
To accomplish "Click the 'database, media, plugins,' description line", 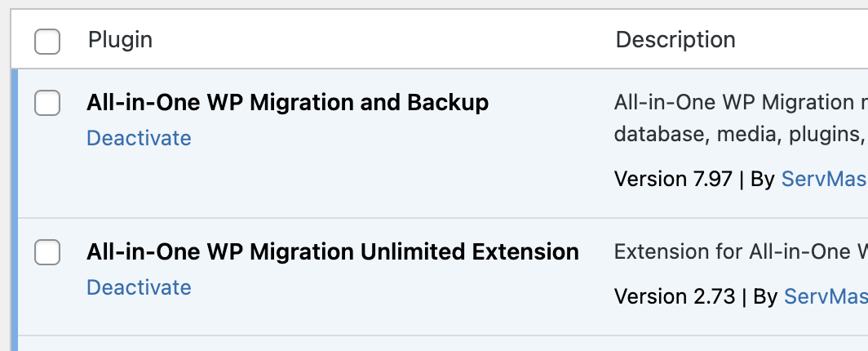I will tap(740, 134).
